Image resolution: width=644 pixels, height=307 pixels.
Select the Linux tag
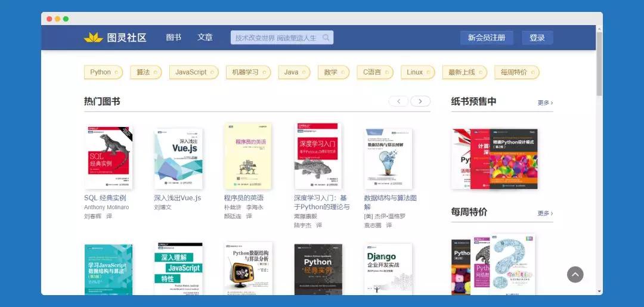click(x=417, y=72)
